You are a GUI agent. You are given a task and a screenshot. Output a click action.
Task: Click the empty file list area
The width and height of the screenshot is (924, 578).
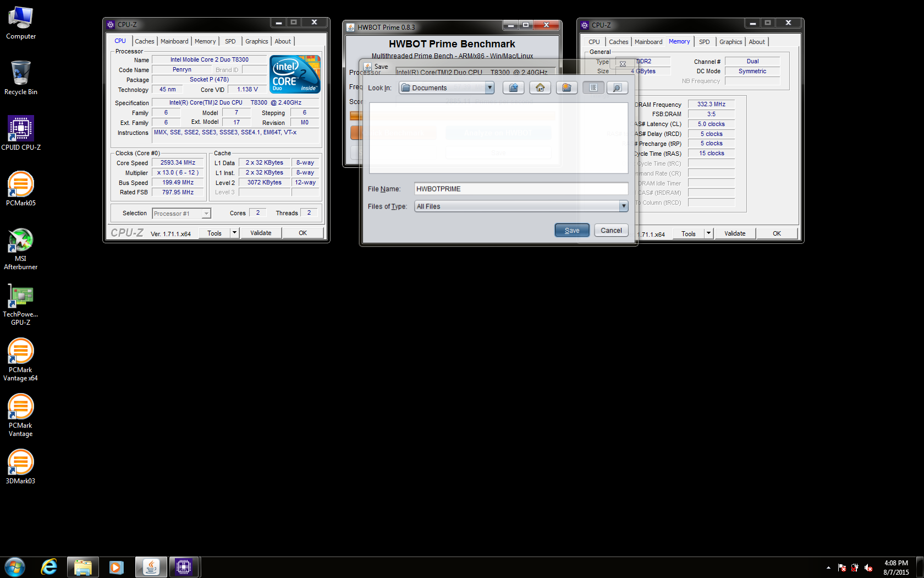coord(498,138)
